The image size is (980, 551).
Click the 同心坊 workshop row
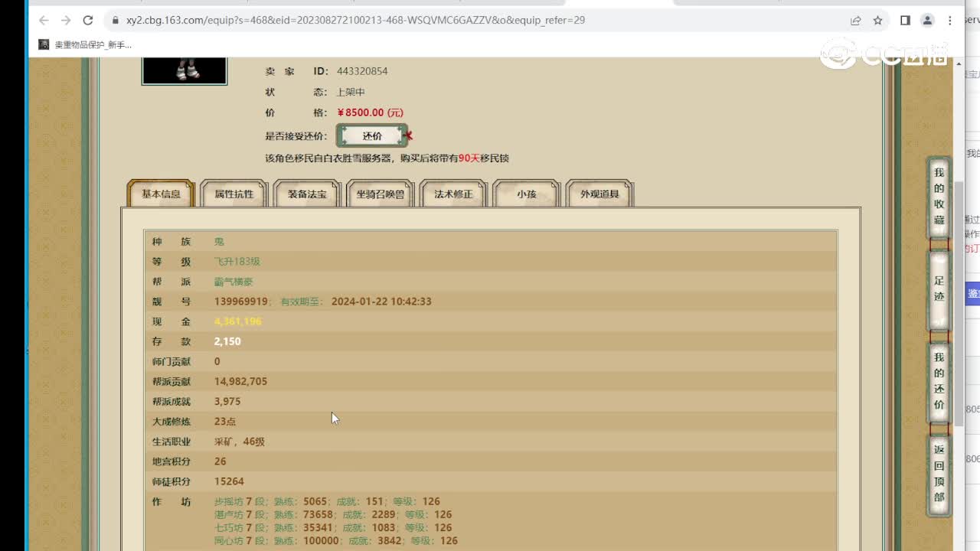coord(336,541)
